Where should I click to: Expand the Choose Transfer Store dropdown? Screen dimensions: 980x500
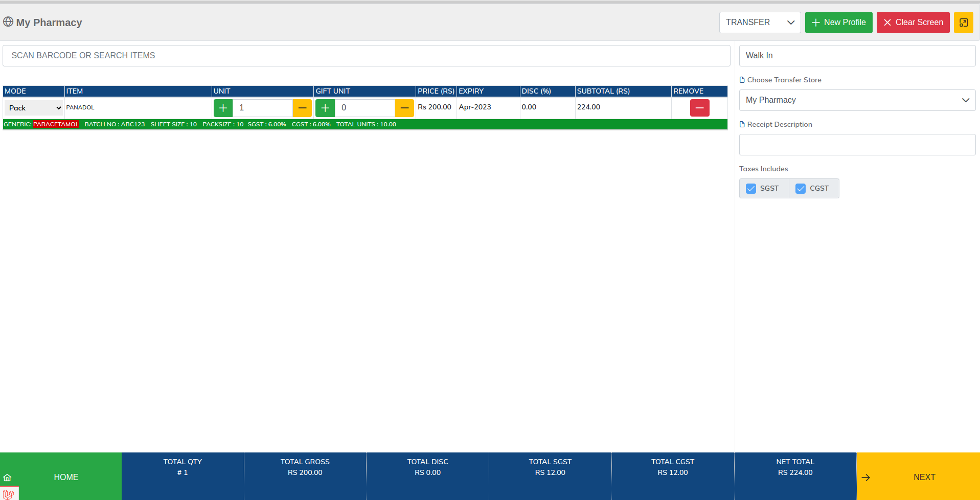coord(857,100)
